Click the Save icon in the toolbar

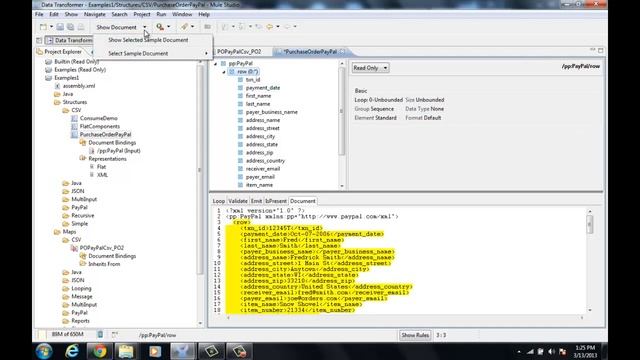pos(60,27)
